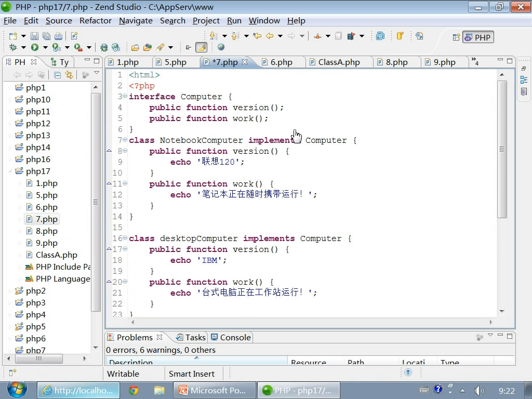Click the Profile URL globe icon
This screenshot has height=399, width=532.
[x=116, y=47]
